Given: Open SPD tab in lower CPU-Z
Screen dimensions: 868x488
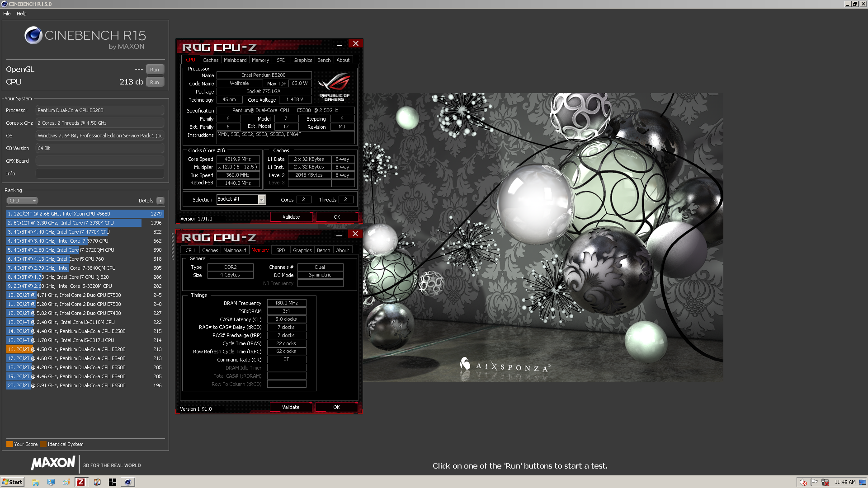Looking at the screenshot, I should point(281,250).
